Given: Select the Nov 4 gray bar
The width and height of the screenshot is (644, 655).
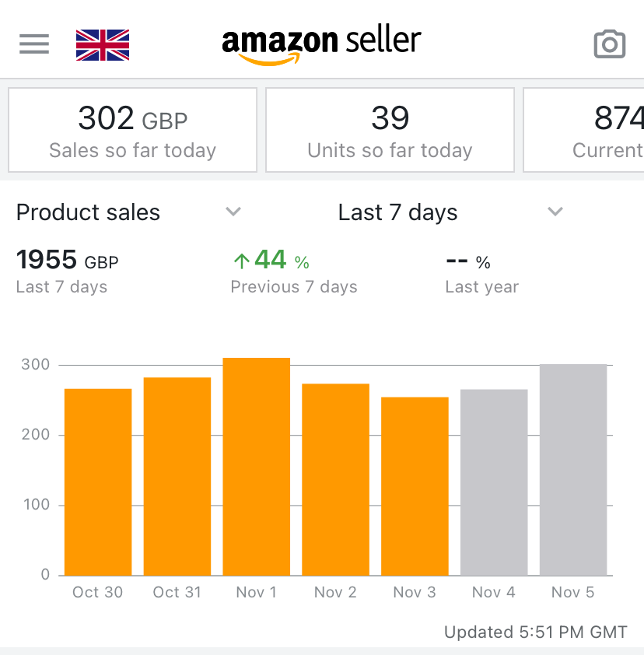Looking at the screenshot, I should 494,482.
